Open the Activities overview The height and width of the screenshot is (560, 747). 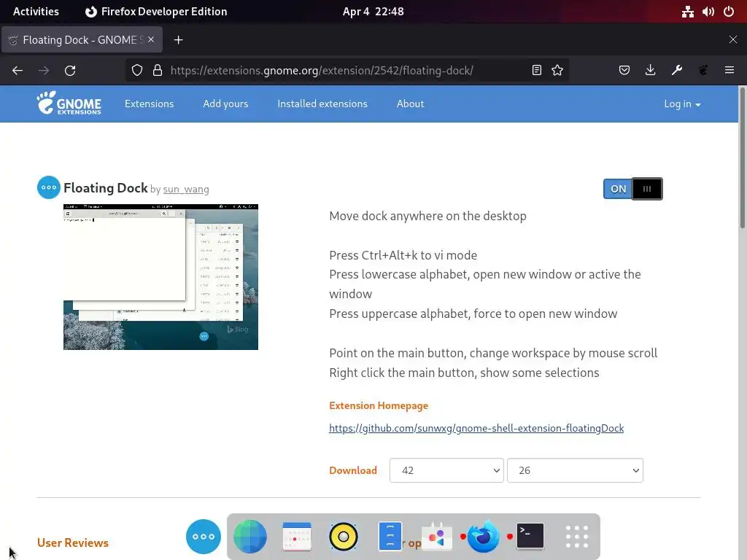(36, 12)
